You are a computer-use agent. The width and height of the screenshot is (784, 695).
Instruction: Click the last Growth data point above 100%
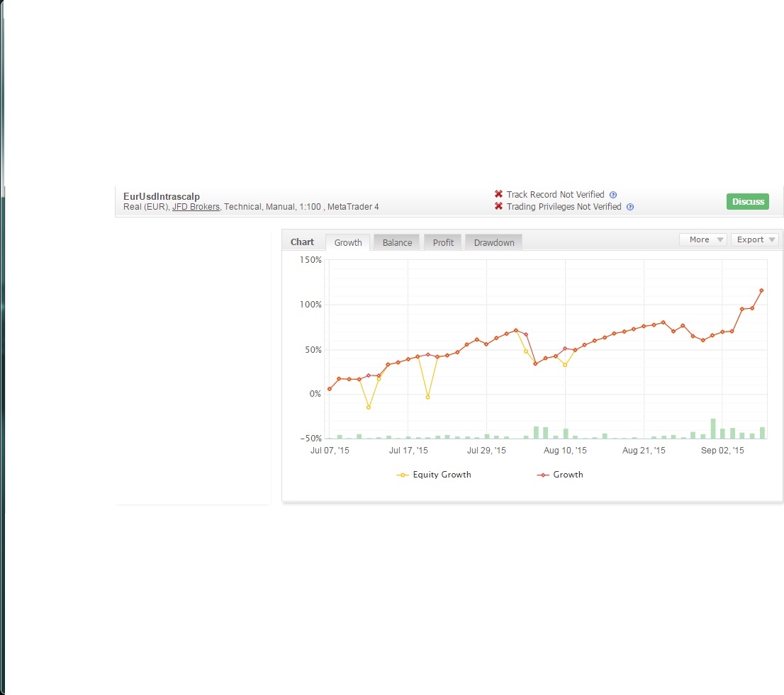pyautogui.click(x=761, y=290)
